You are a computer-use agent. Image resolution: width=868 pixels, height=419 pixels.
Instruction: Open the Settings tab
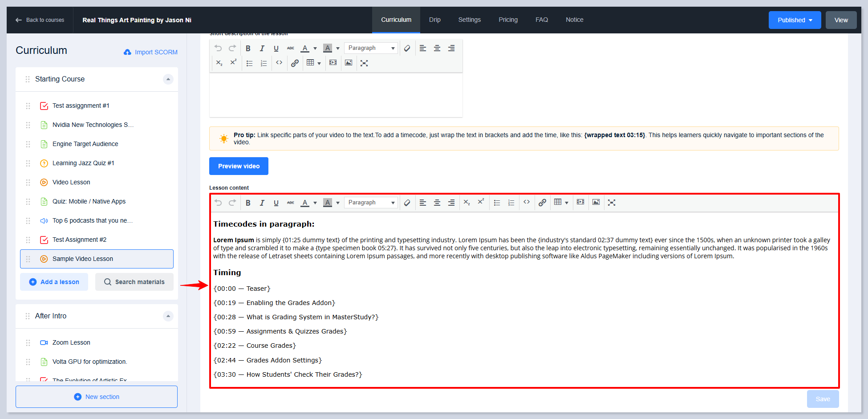point(470,20)
